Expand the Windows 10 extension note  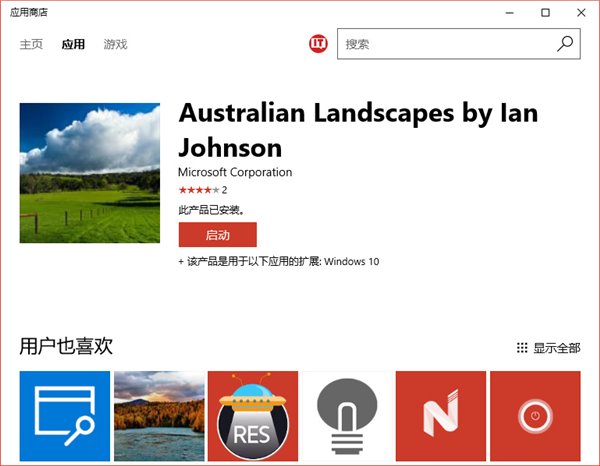[x=279, y=261]
